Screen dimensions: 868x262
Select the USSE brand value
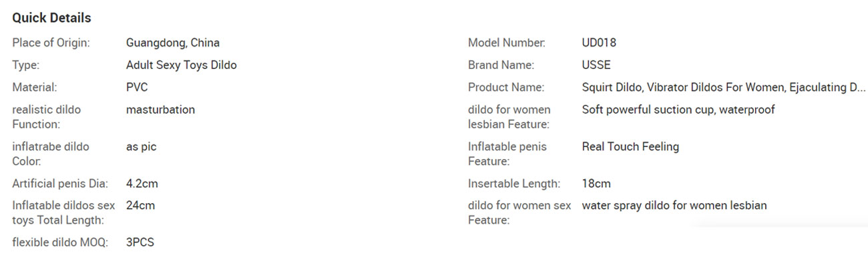596,65
